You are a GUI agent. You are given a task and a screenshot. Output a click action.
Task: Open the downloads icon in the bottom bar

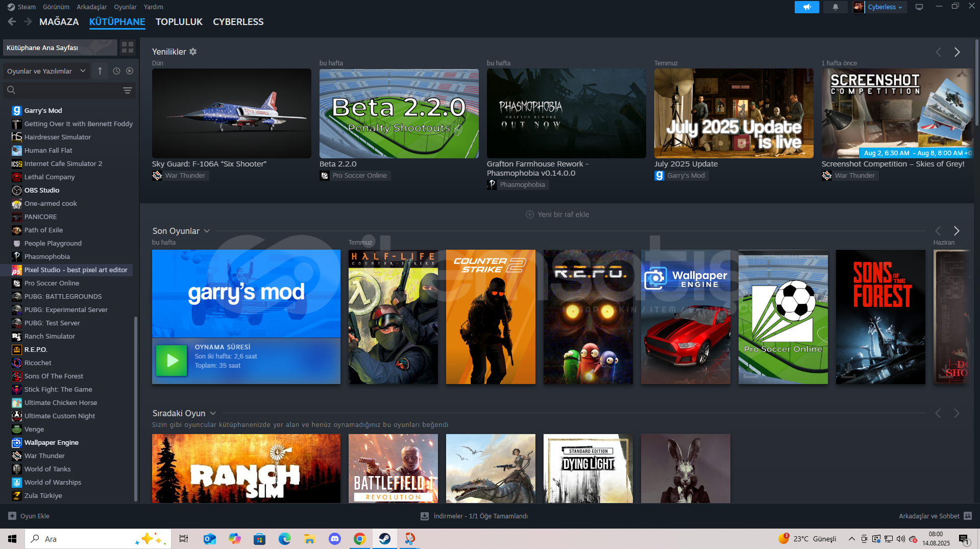coord(424,516)
